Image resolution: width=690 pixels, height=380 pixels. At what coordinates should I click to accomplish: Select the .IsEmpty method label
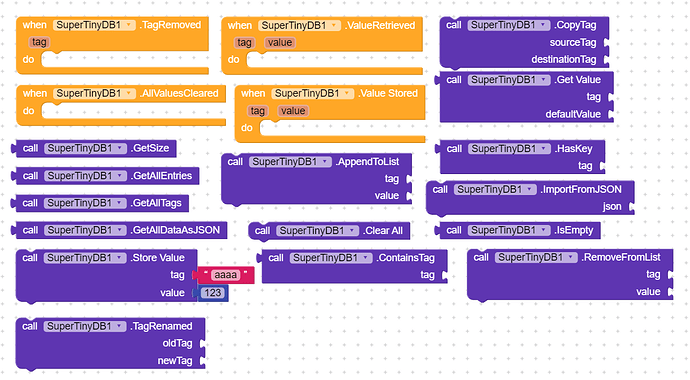point(573,230)
